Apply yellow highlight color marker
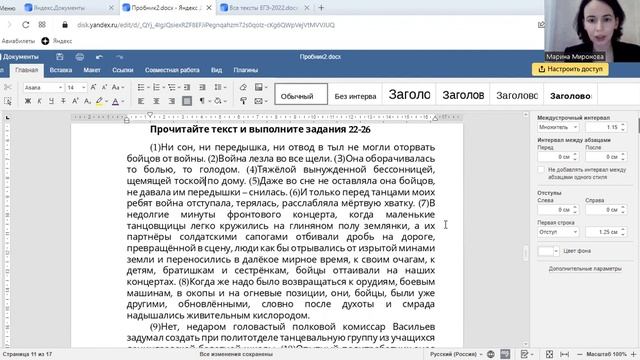640x360 pixels. coord(99,101)
